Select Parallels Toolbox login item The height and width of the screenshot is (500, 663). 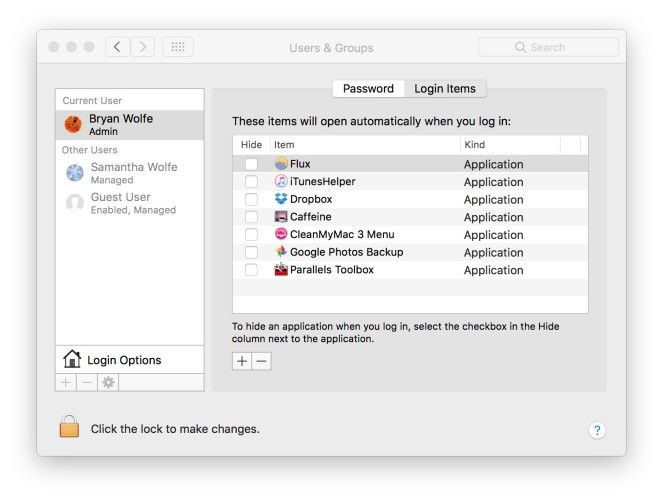[x=331, y=270]
